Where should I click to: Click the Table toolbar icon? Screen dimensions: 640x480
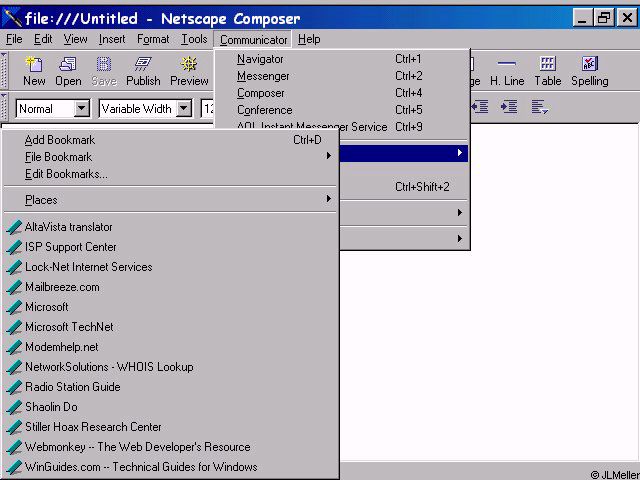click(x=548, y=64)
